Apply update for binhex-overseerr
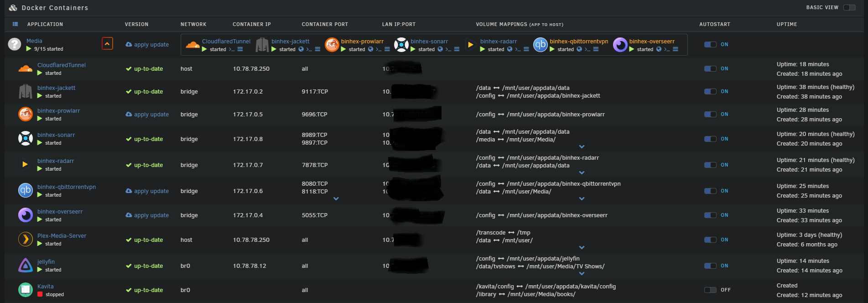Image resolution: width=868 pixels, height=303 pixels. (147, 215)
